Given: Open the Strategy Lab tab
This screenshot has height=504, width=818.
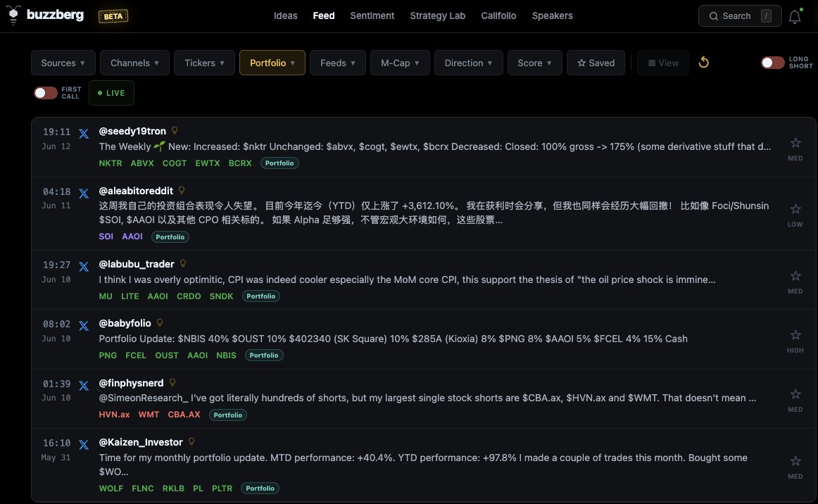Looking at the screenshot, I should (x=437, y=15).
